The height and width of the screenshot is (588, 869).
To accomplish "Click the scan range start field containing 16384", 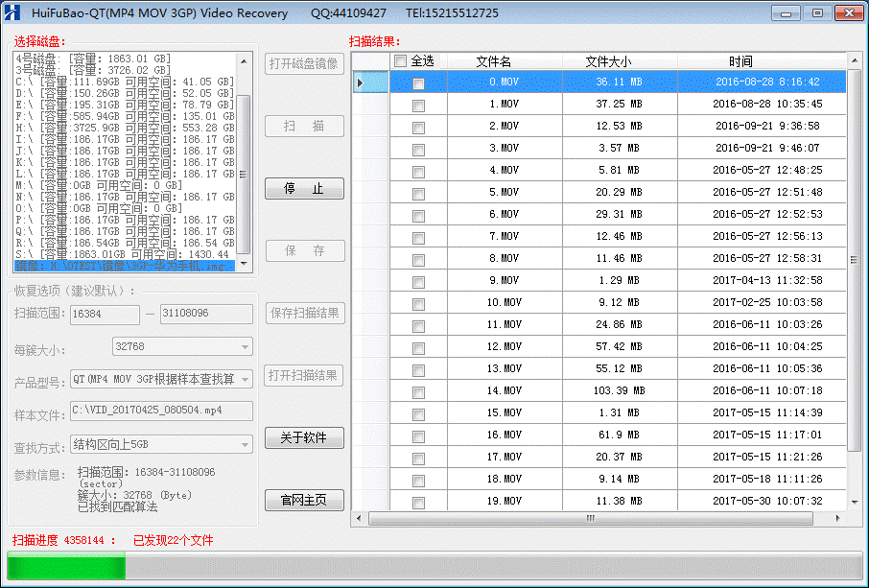I will 104,314.
